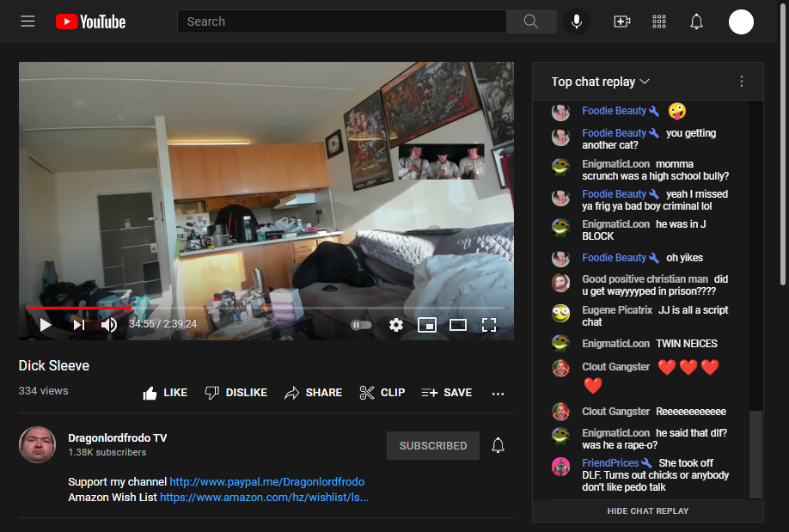Click the video title text
The width and height of the screenshot is (789, 532).
pyautogui.click(x=54, y=366)
